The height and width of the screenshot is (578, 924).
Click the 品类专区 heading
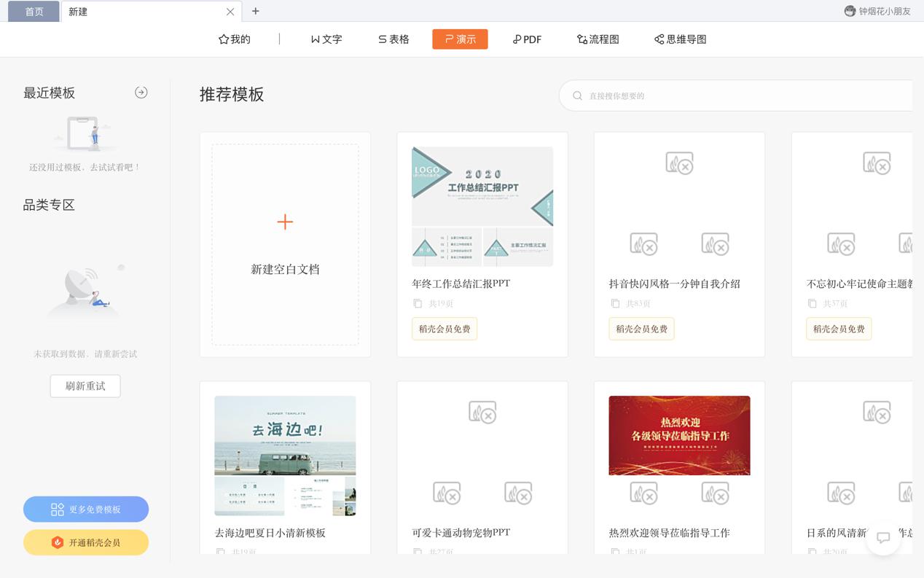coord(49,205)
